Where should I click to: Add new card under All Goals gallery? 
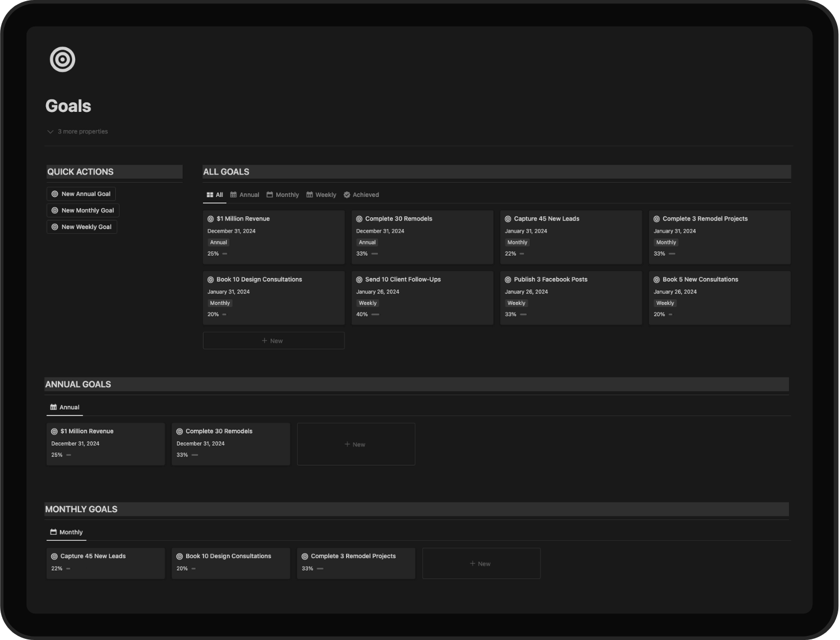tap(273, 340)
